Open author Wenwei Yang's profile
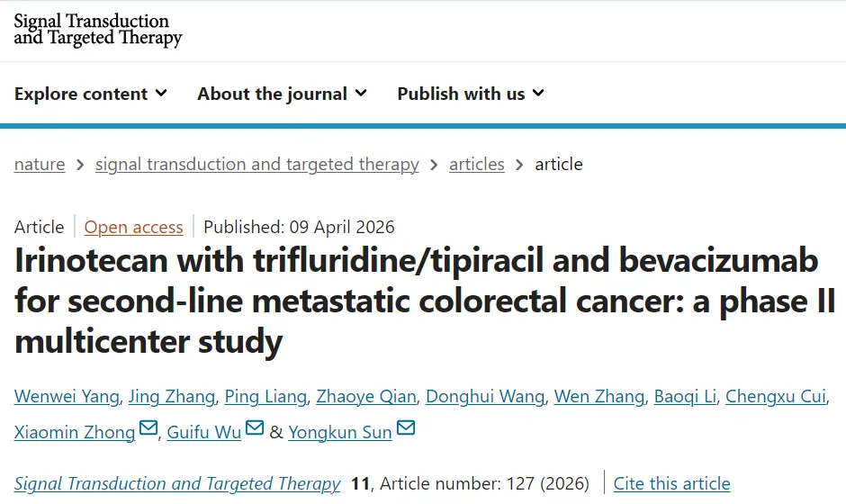The height and width of the screenshot is (504, 846). tap(67, 396)
